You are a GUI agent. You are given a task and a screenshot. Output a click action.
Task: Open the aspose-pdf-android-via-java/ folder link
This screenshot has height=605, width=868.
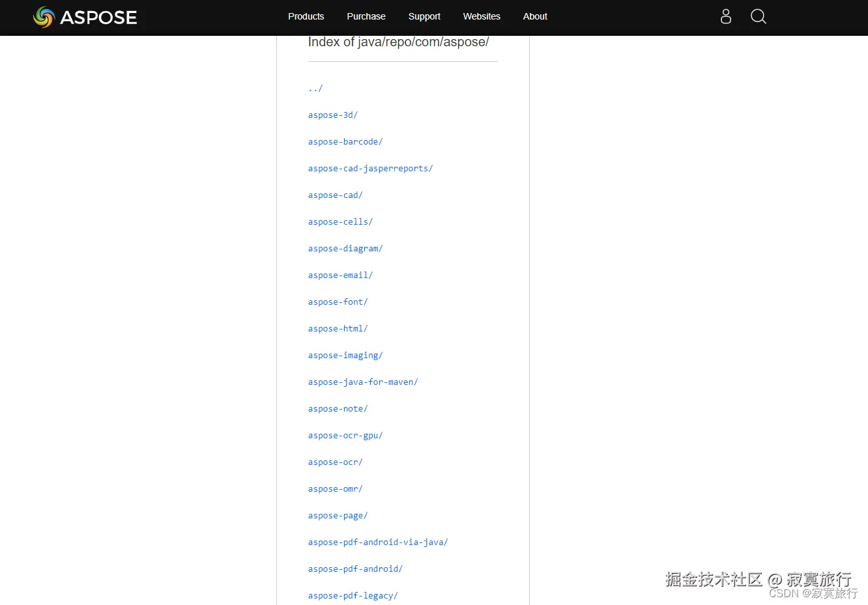(x=378, y=542)
